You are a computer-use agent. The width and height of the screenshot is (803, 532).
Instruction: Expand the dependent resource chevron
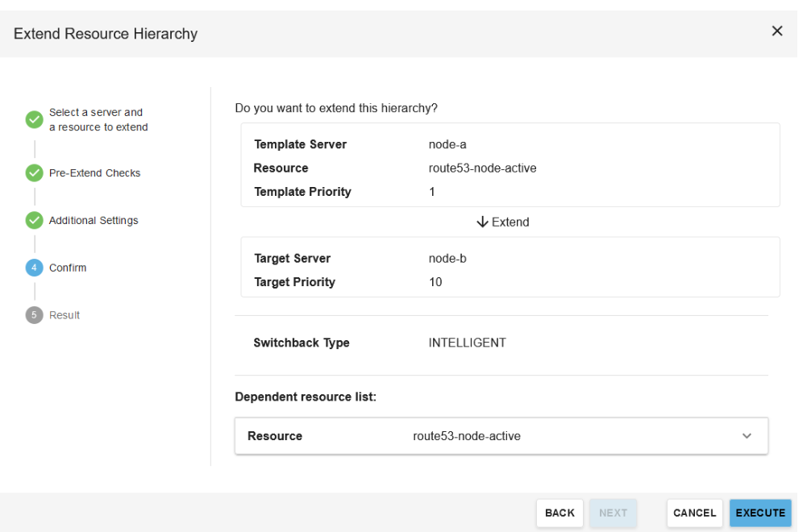[x=747, y=436]
